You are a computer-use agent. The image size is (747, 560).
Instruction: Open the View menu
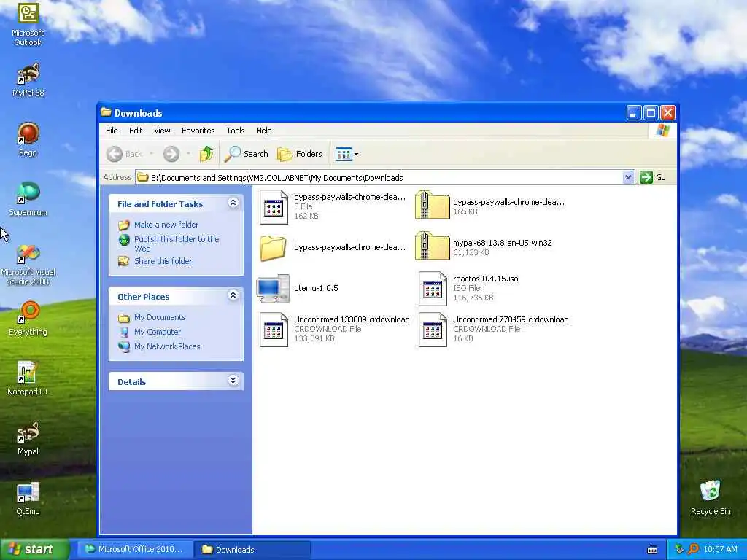(162, 131)
